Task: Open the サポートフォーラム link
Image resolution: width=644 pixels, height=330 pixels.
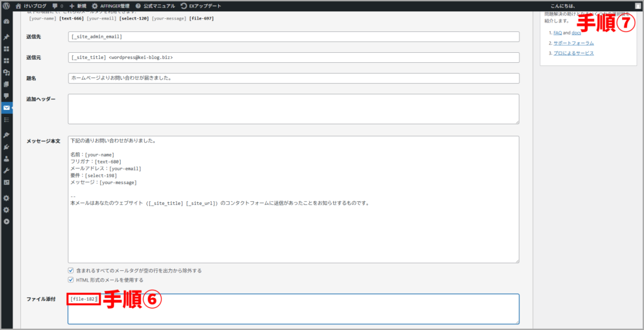Action: 574,43
